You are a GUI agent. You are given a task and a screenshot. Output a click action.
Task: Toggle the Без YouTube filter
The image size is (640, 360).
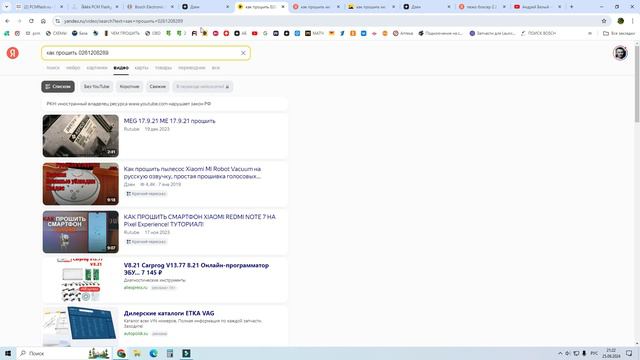click(97, 87)
